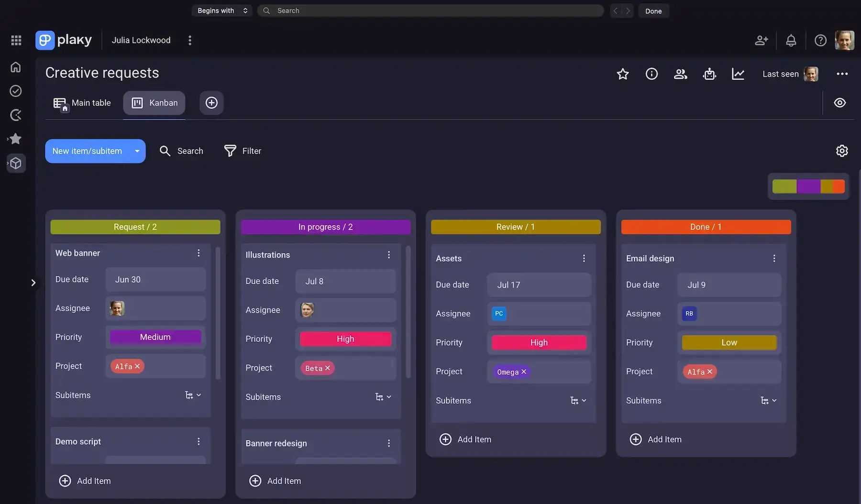Expand subitems on the Assets card

(578, 401)
